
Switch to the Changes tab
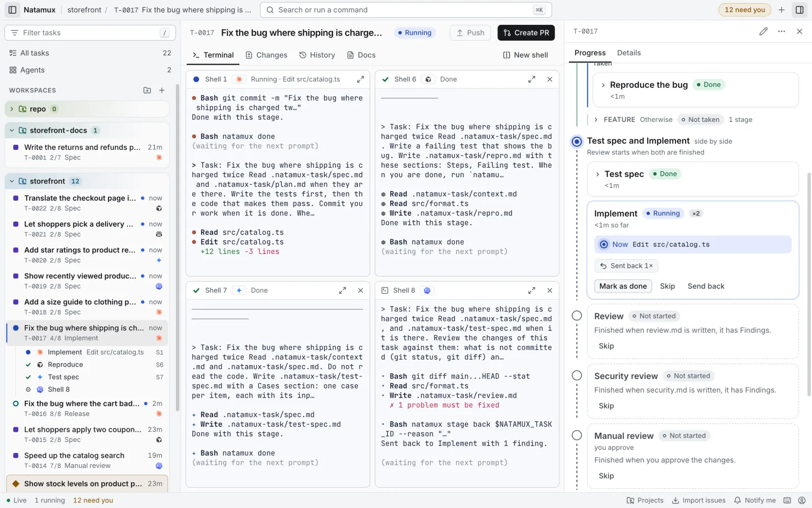tap(266, 55)
